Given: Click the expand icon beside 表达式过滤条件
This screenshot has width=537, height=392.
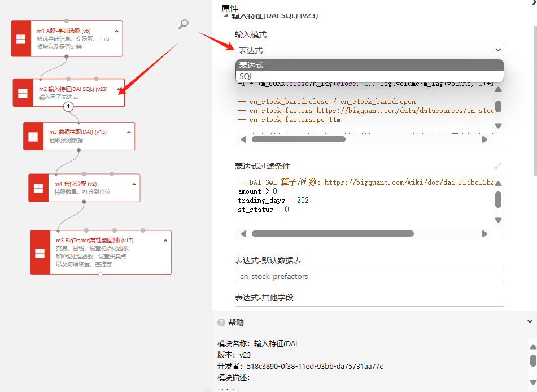Looking at the screenshot, I should pos(498,166).
